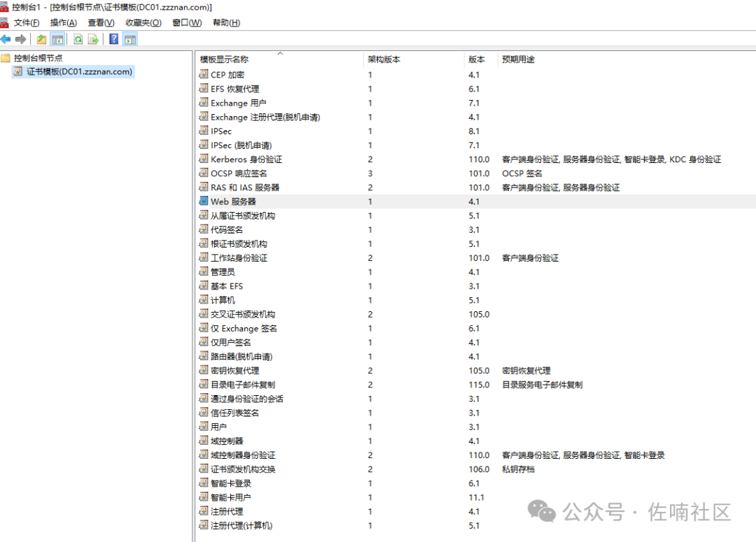This screenshot has width=756, height=542.
Task: Click version 11.1 in 智能卡用户 row
Action: (477, 497)
